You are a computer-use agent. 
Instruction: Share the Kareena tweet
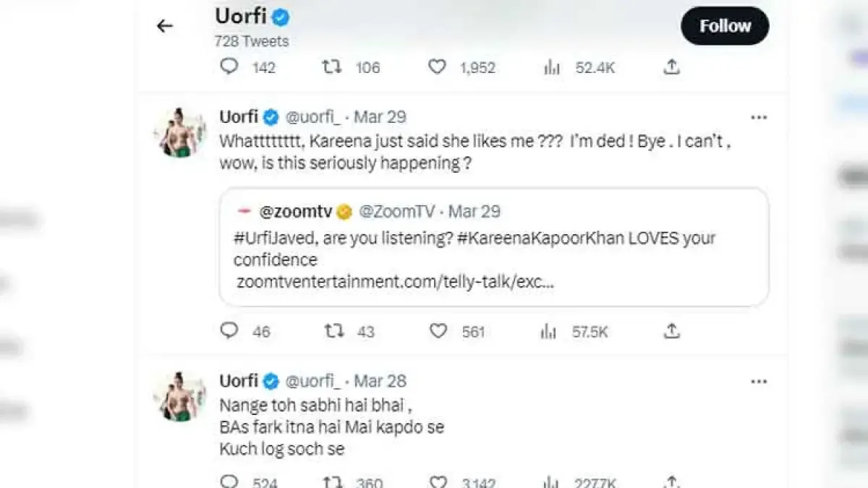tap(672, 331)
